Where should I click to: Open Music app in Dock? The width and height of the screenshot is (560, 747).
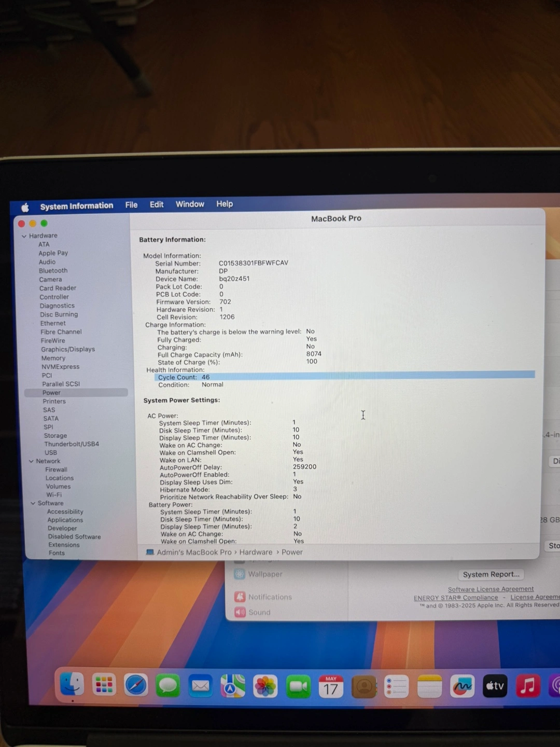pyautogui.click(x=528, y=686)
